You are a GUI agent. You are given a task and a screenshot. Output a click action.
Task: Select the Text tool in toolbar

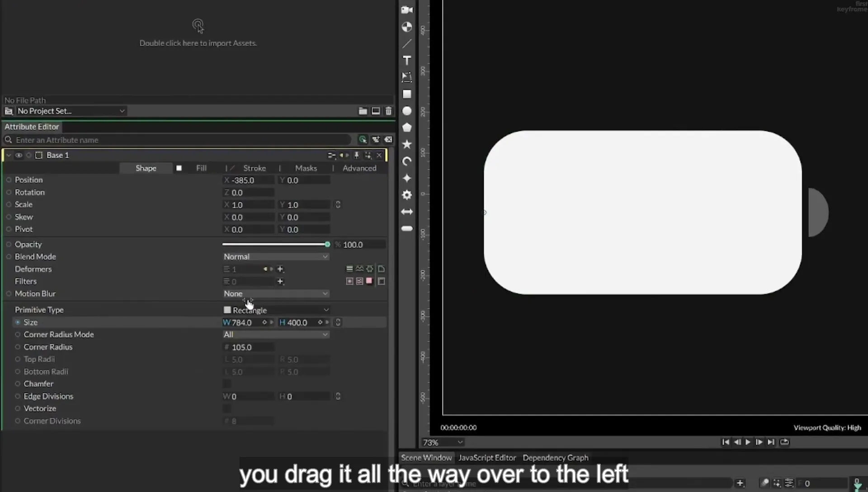[407, 61]
